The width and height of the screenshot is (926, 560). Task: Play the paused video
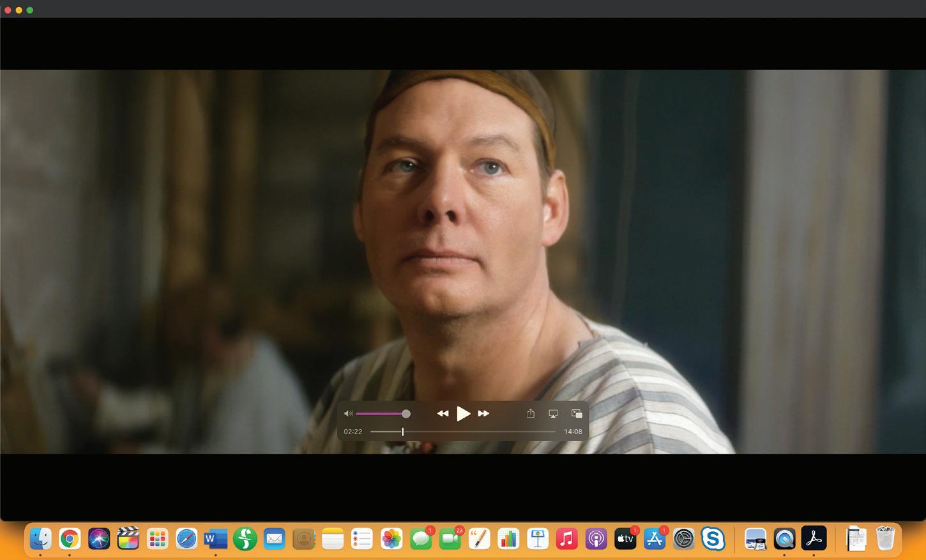(x=463, y=414)
